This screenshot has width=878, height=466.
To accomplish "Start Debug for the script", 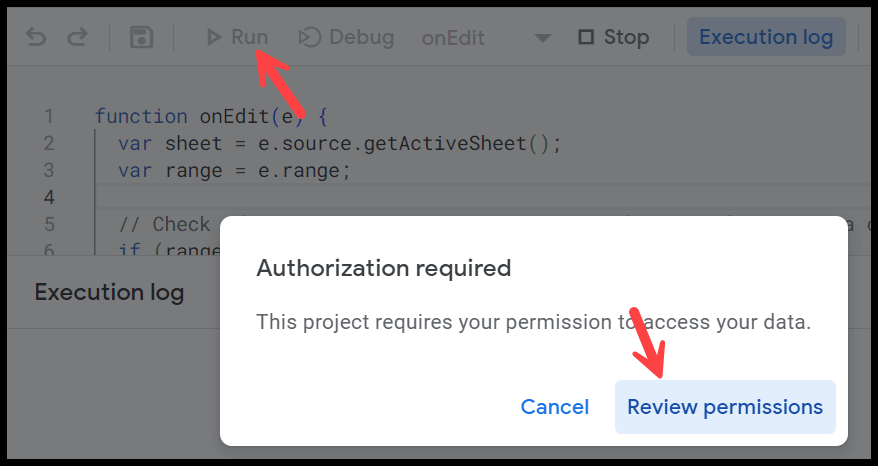I will click(346, 38).
